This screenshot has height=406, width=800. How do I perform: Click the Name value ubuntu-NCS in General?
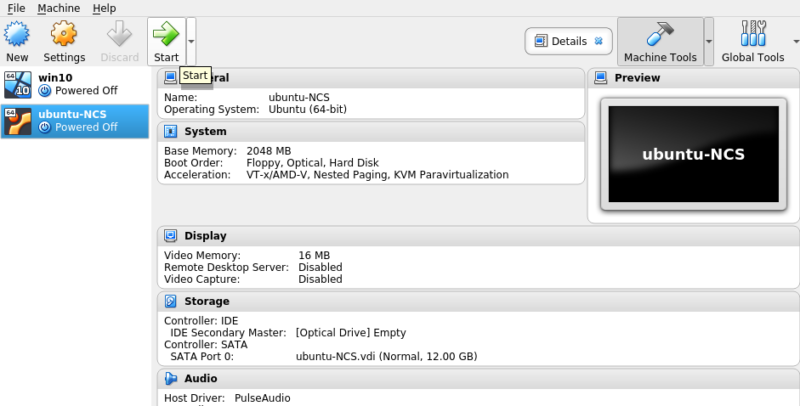coord(299,97)
